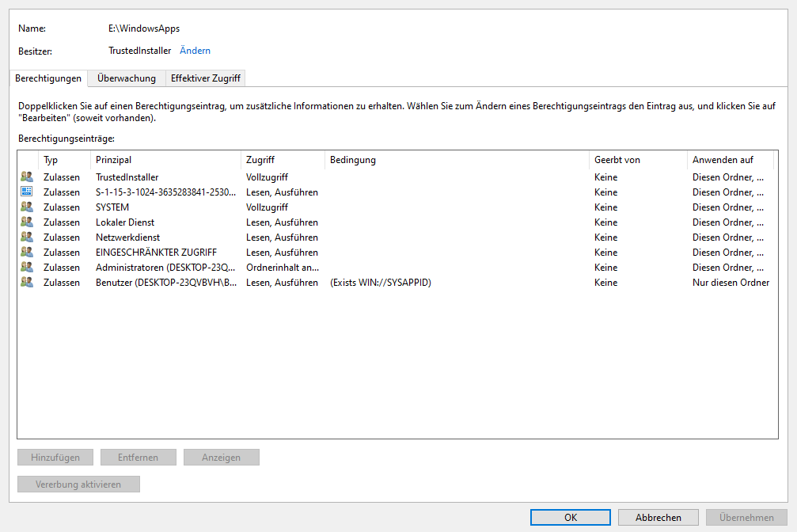Click the Hinzufügen button
Screen dimensions: 797x532
pyautogui.click(x=55, y=457)
